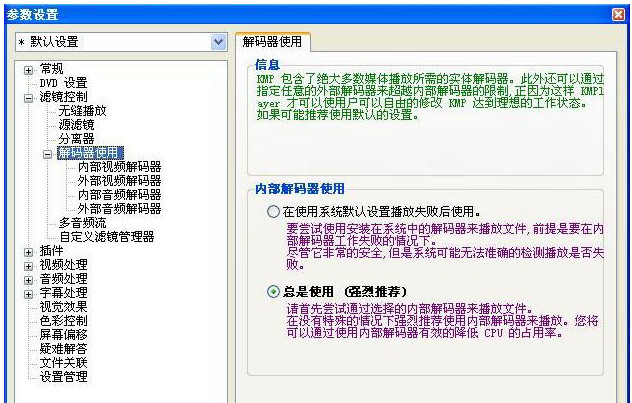The image size is (632, 403).
Task: Open 色彩控制 settings page
Action: 63,321
